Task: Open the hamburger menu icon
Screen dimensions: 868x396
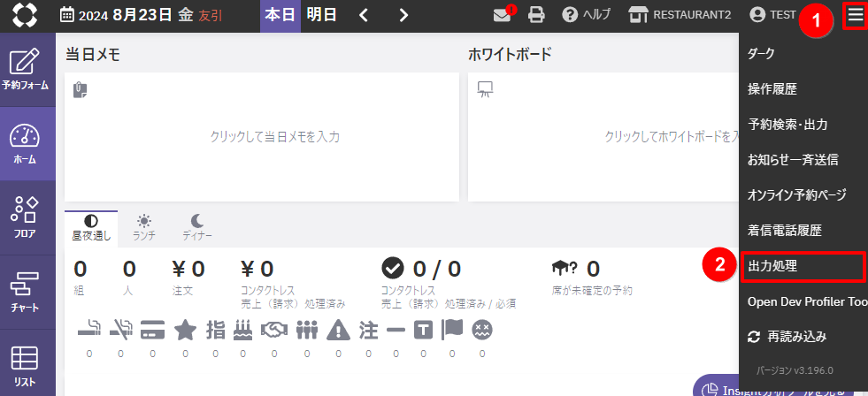Action: pyautogui.click(x=855, y=15)
